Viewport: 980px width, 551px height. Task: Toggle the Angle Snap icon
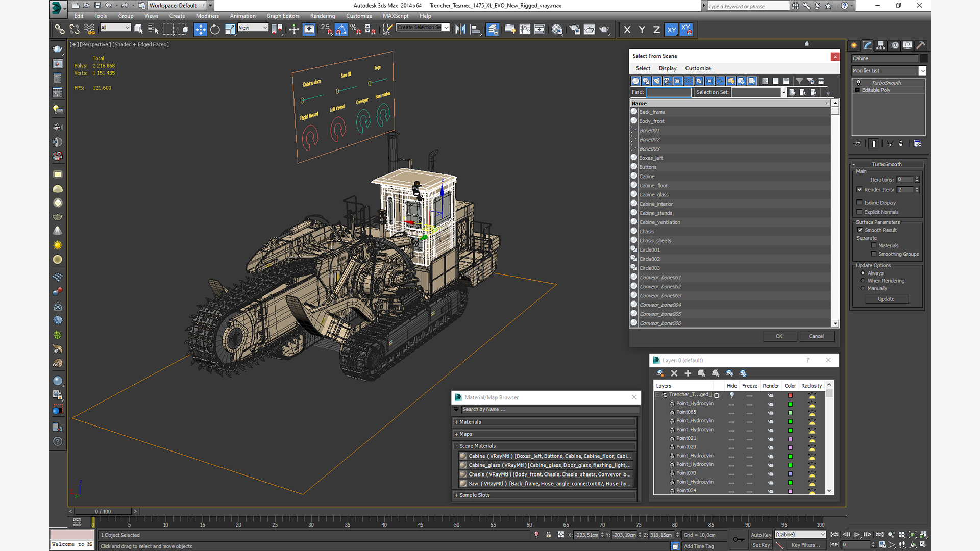click(341, 30)
